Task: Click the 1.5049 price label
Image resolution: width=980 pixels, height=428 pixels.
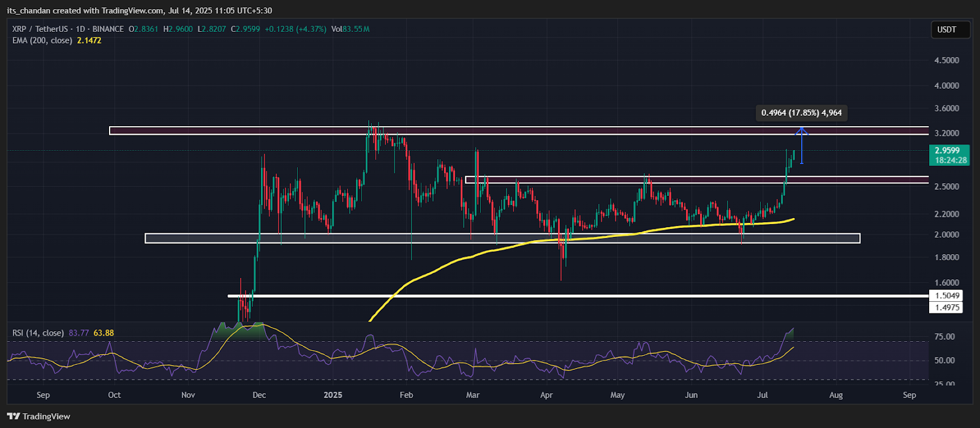Action: point(948,296)
